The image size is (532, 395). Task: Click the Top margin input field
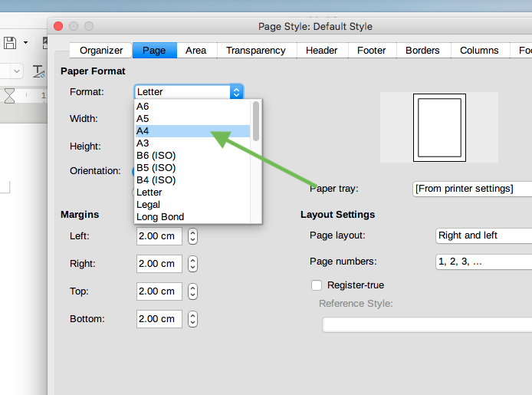(159, 291)
